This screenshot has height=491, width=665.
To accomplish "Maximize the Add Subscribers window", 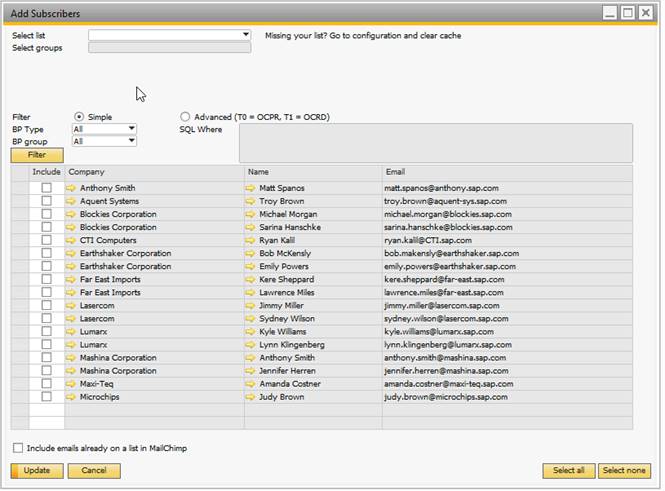I will (x=627, y=13).
